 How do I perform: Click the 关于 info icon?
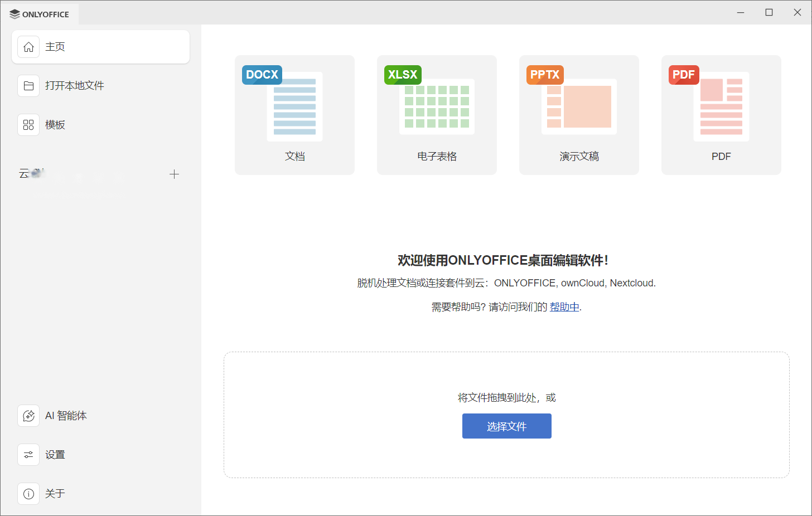[x=28, y=494]
